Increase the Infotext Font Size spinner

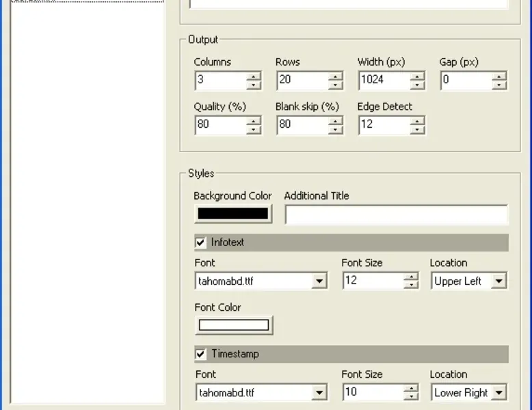[x=410, y=277]
